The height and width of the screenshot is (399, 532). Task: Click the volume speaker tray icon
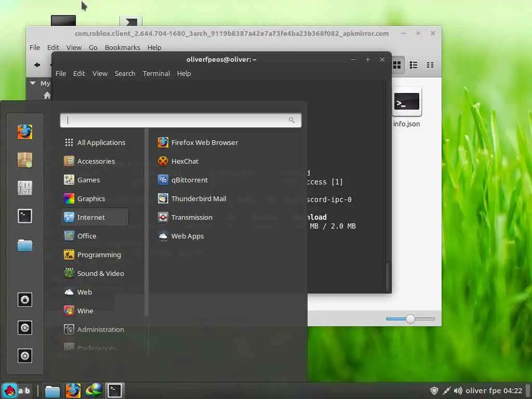click(458, 391)
